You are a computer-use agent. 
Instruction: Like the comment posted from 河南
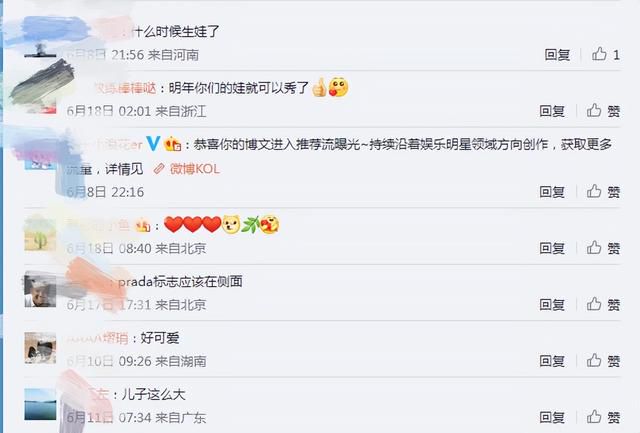coord(606,54)
